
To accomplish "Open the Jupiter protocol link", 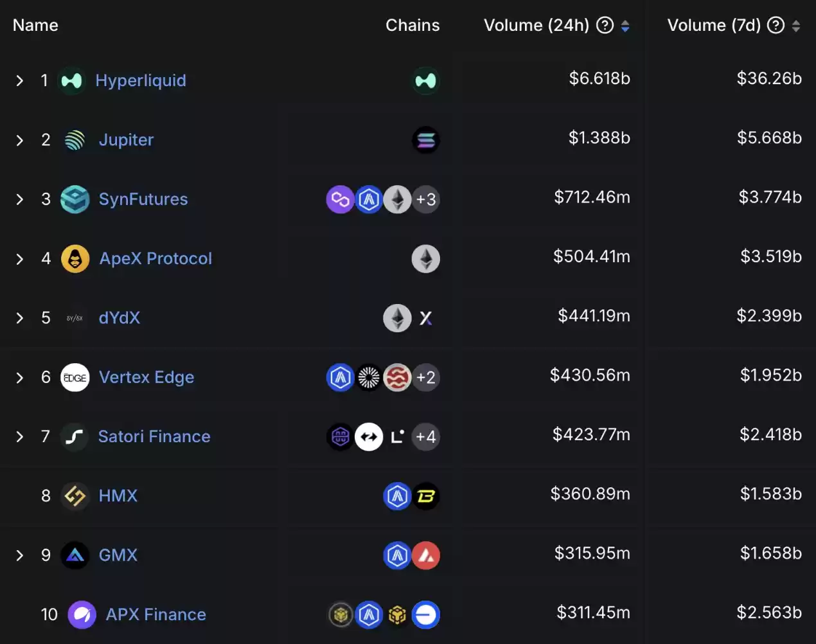I will pos(126,140).
